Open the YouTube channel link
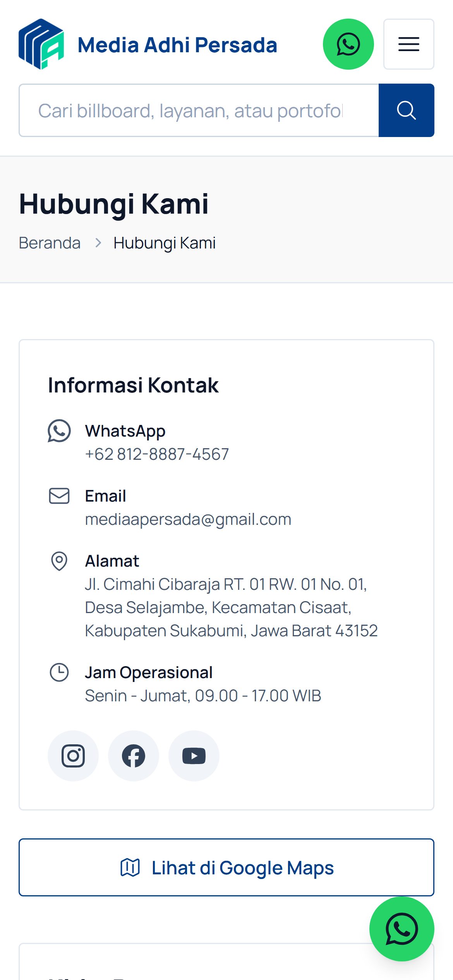This screenshot has width=453, height=980. (x=194, y=756)
